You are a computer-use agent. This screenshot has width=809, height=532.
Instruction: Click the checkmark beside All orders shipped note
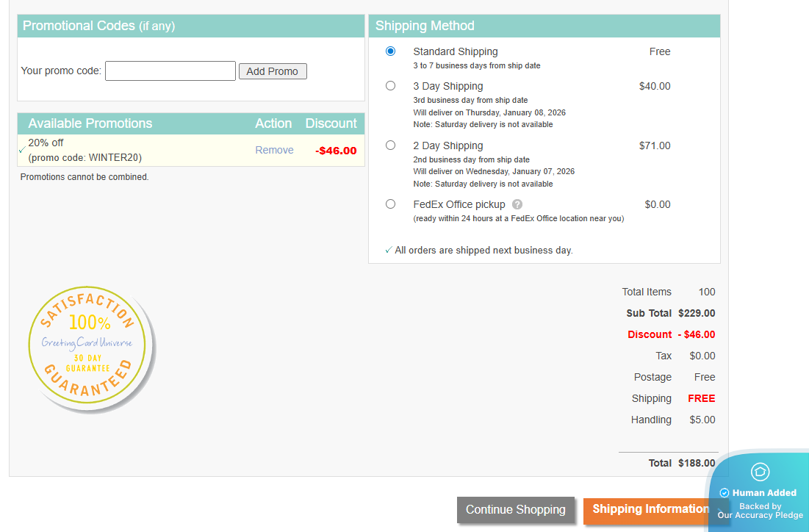(388, 251)
